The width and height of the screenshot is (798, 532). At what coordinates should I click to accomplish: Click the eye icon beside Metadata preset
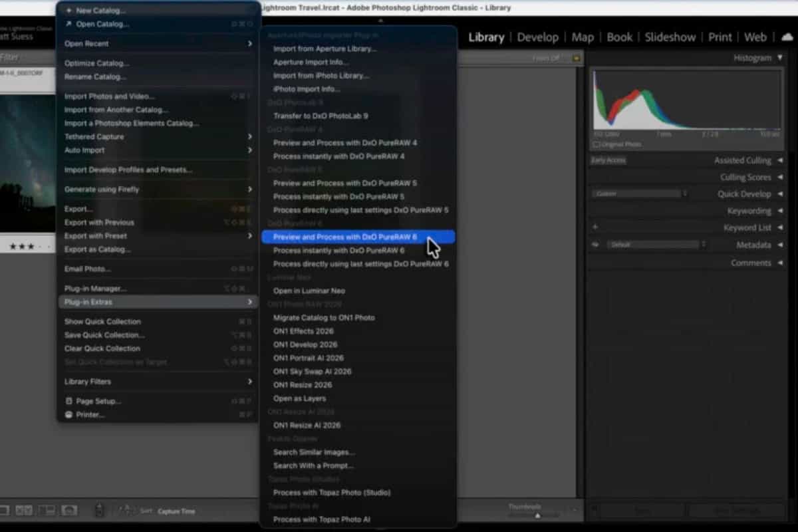[595, 245]
